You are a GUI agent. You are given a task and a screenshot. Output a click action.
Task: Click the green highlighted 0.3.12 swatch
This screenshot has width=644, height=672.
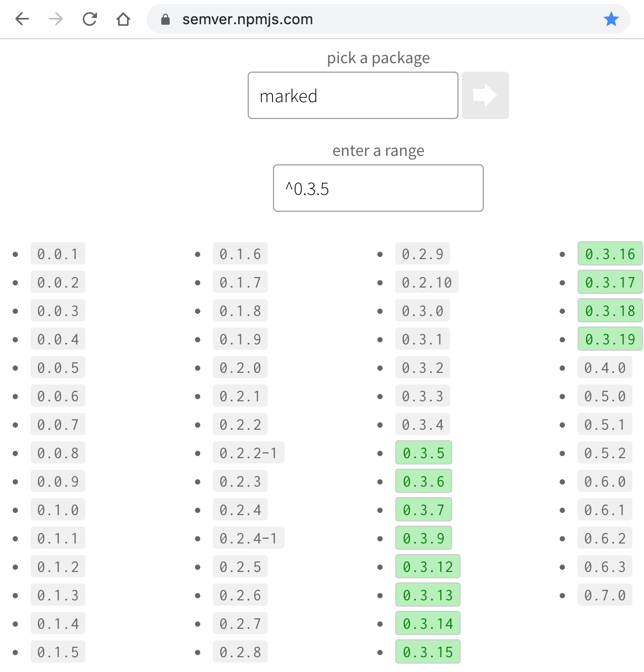427,566
